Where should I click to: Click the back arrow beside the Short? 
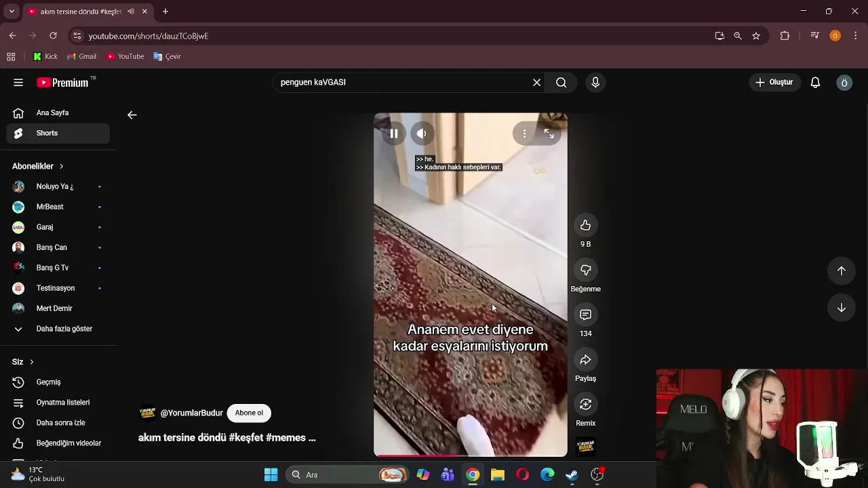tap(132, 115)
